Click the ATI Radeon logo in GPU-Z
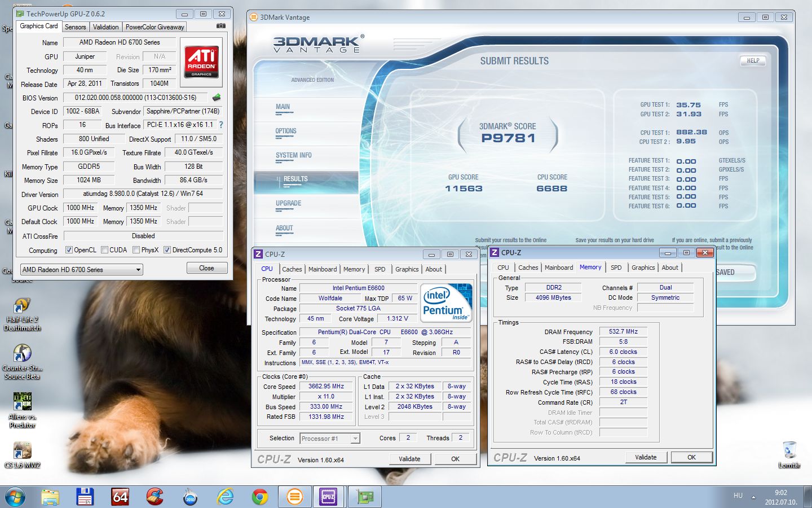Viewport: 812px width, 508px height. [x=201, y=62]
